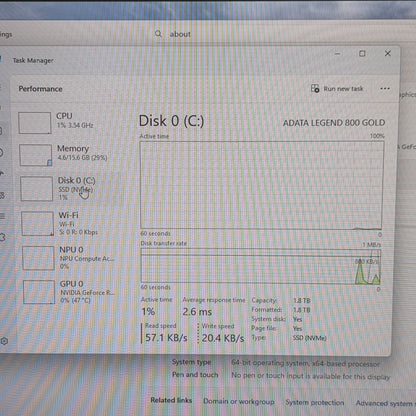Click the '1%' value under Active time

pos(148,311)
